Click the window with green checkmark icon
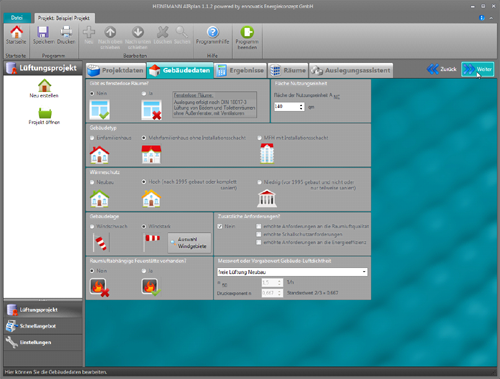The height and width of the screenshot is (379, 500). tap(100, 110)
